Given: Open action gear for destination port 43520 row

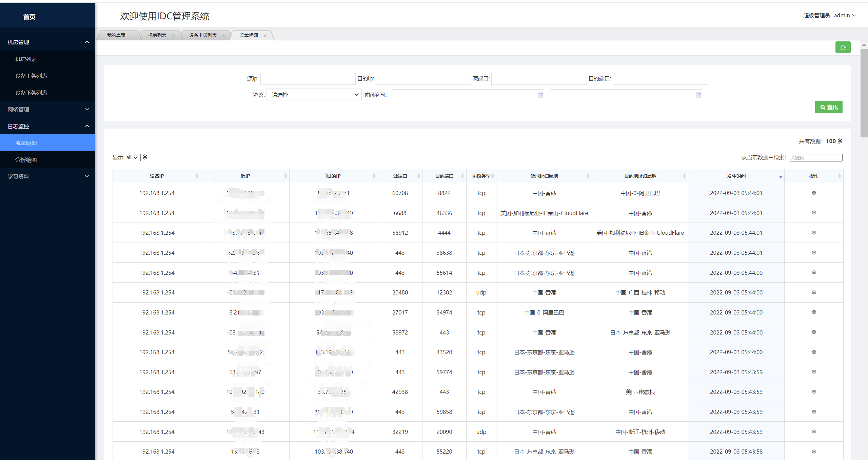Looking at the screenshot, I should (x=814, y=352).
